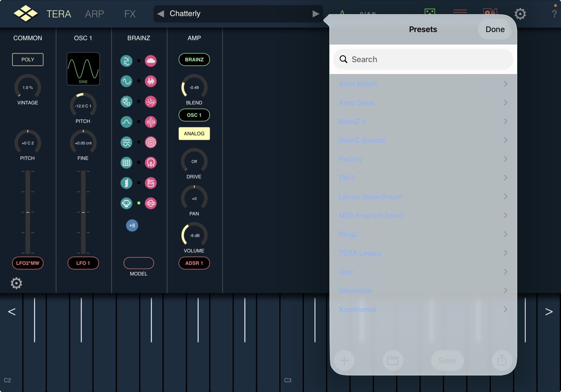Screen dimensions: 561x392
Task: Select the teal bell-curve BRAINZ model icon
Action: 127,122
